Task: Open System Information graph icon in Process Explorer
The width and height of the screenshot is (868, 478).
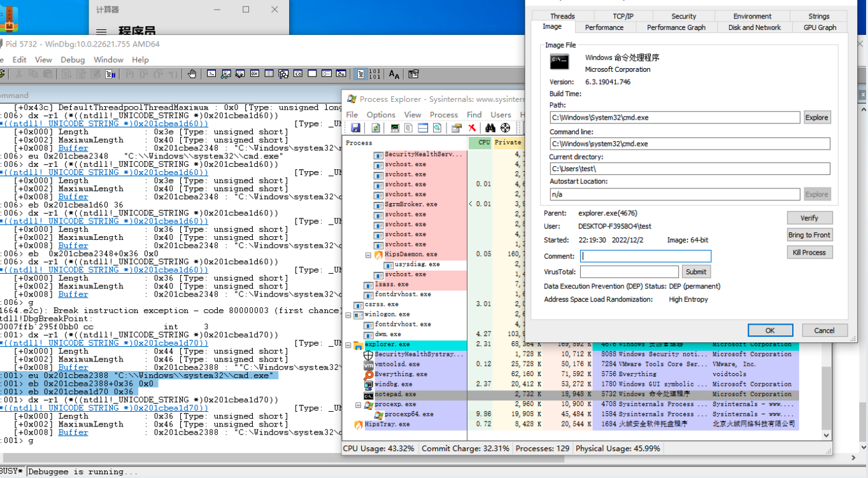Action: coord(395,128)
